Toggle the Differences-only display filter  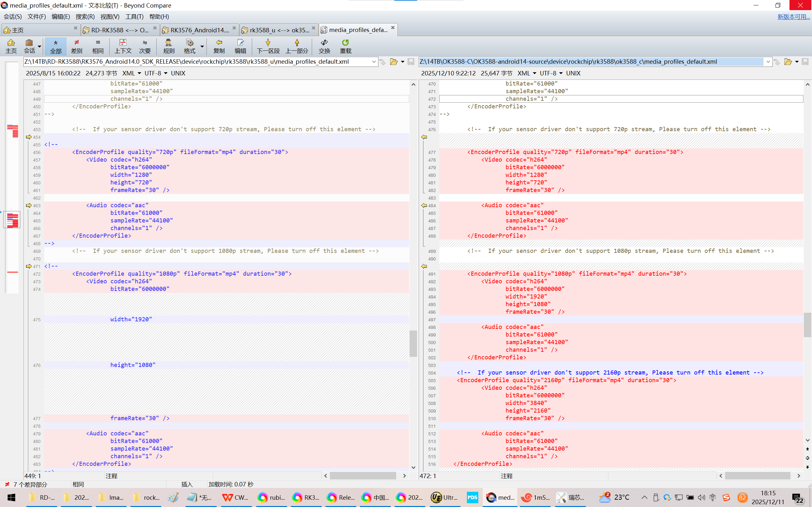point(76,46)
